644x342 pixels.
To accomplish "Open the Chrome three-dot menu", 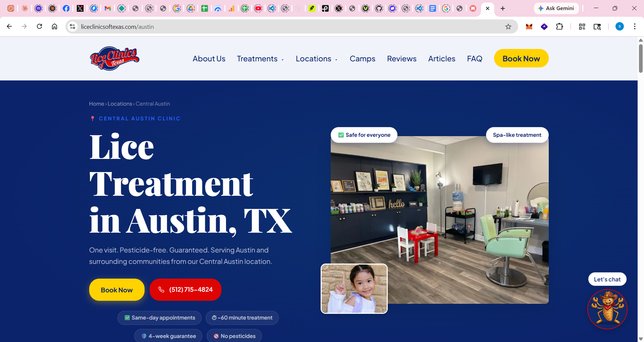I will (635, 26).
